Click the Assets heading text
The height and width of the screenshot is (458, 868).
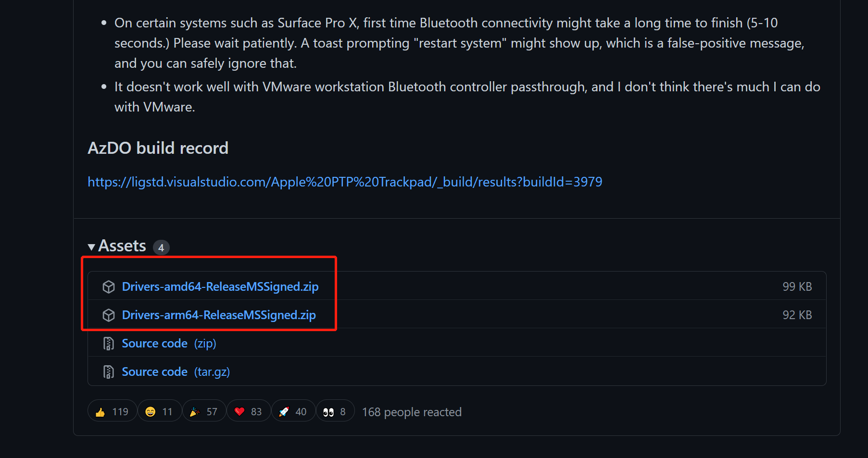pos(122,246)
